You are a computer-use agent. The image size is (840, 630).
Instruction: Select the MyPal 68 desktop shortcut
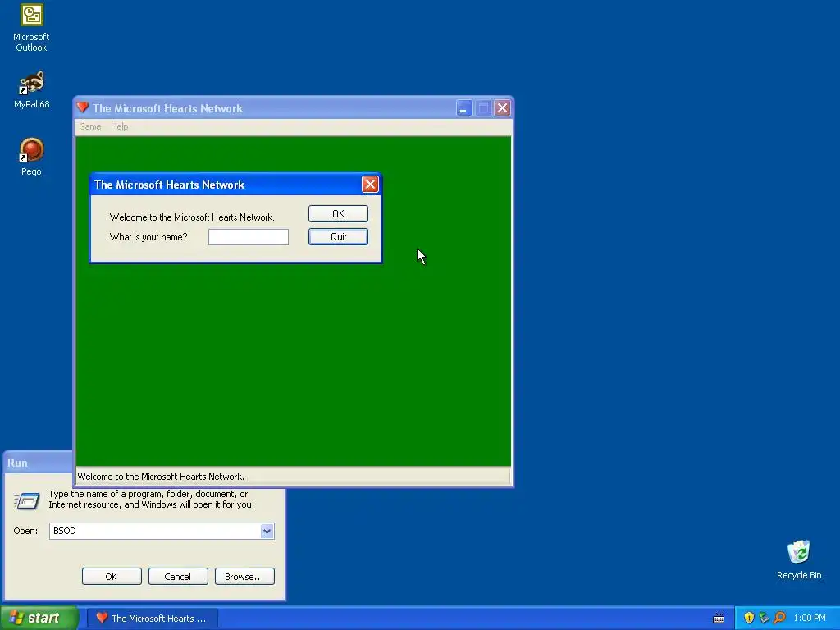tap(32, 90)
